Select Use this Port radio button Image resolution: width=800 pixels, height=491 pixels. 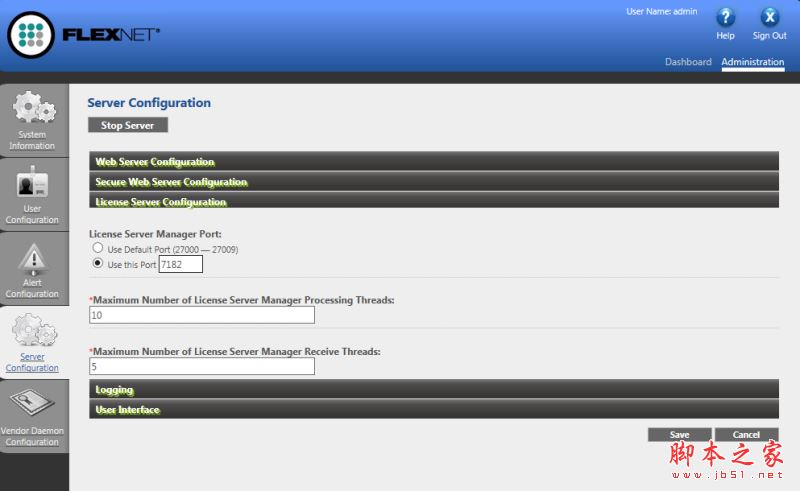pyautogui.click(x=97, y=263)
